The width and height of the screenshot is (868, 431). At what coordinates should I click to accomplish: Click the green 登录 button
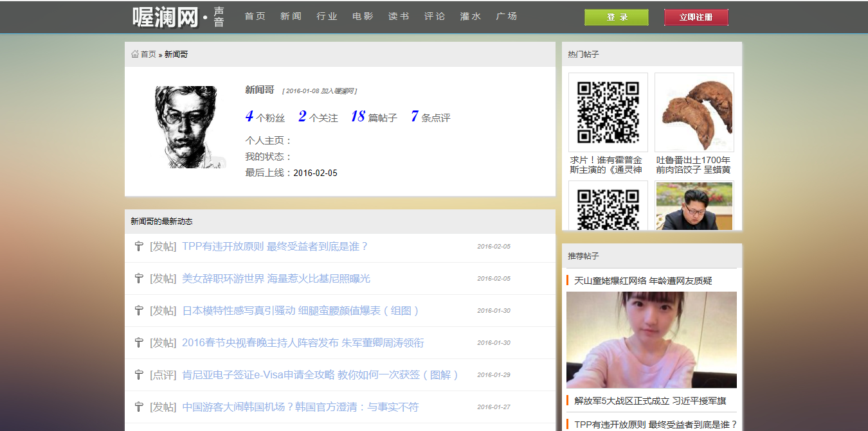tap(617, 17)
